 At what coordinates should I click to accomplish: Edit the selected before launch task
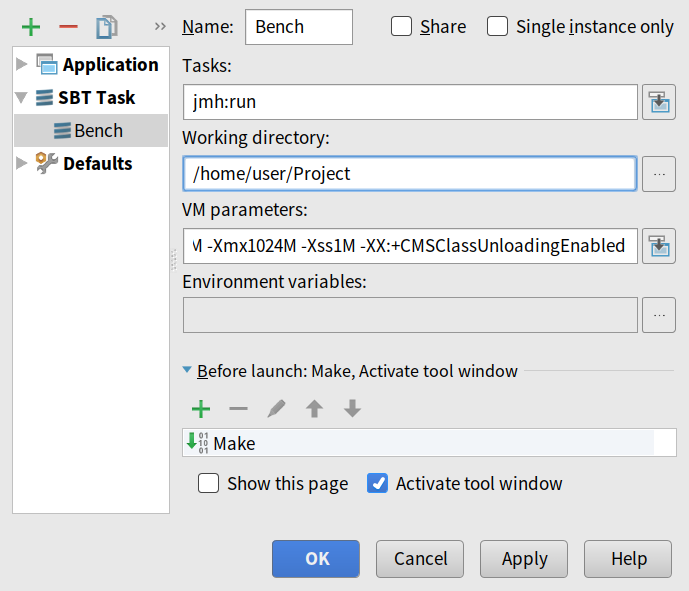[x=276, y=408]
